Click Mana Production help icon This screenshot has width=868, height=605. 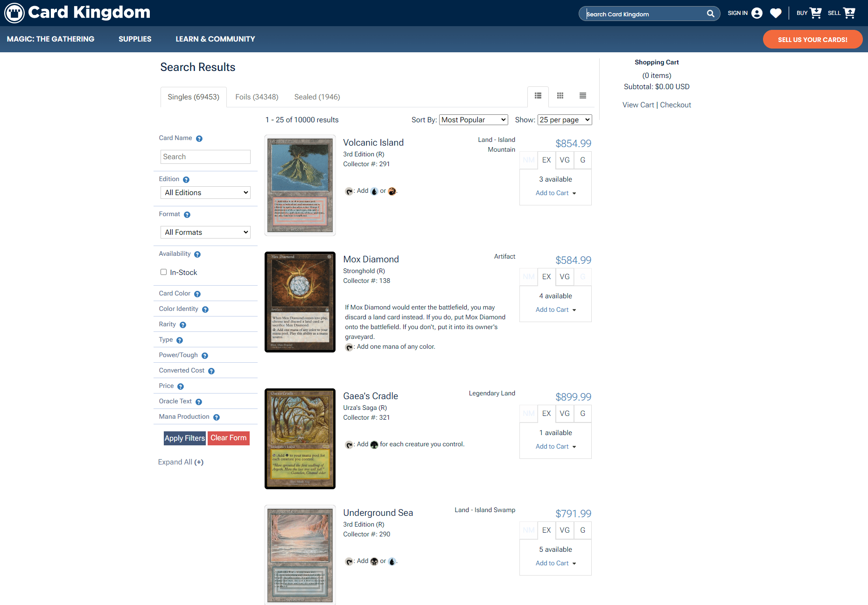click(x=217, y=417)
